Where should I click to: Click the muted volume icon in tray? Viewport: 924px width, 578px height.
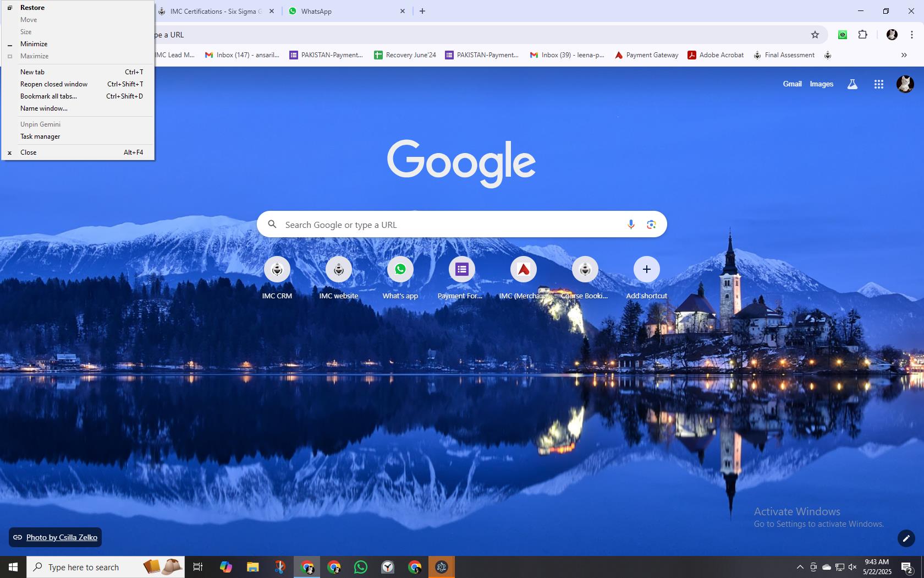point(853,567)
